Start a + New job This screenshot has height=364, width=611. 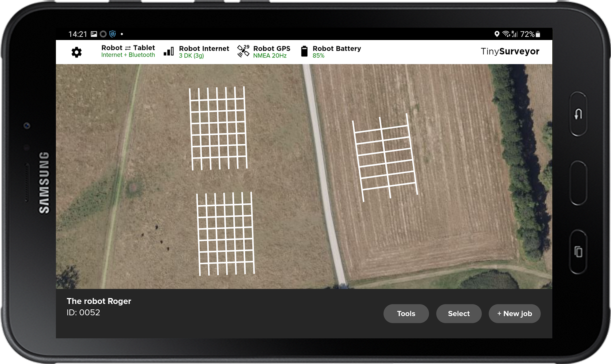click(514, 314)
